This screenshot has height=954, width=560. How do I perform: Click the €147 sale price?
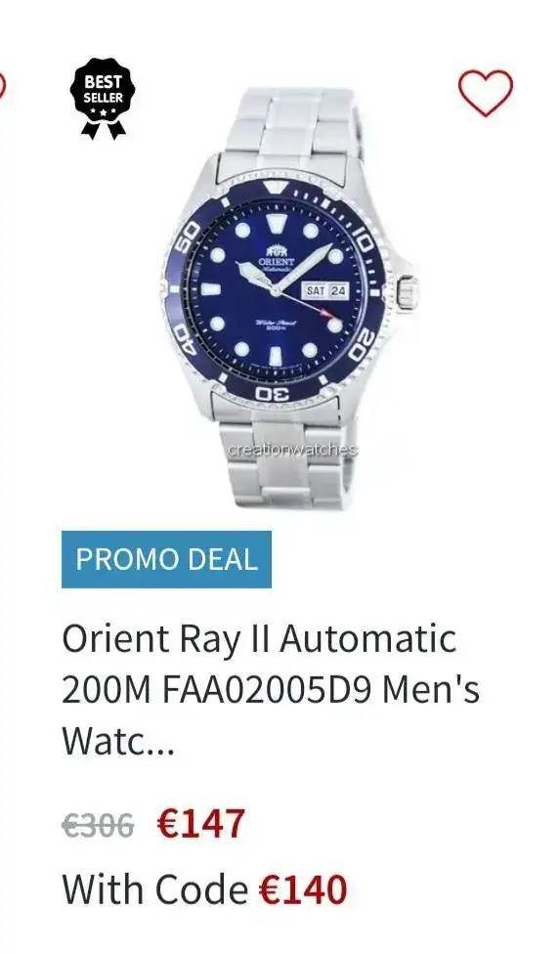coord(200,824)
